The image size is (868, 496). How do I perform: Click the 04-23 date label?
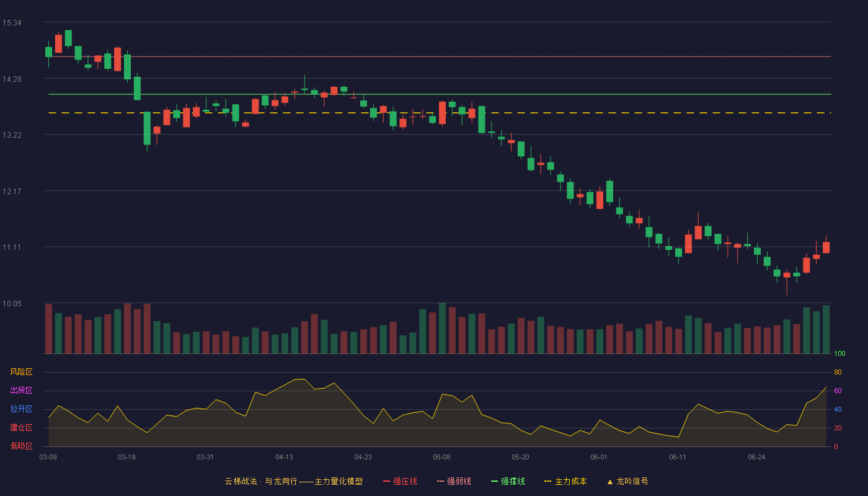(363, 457)
